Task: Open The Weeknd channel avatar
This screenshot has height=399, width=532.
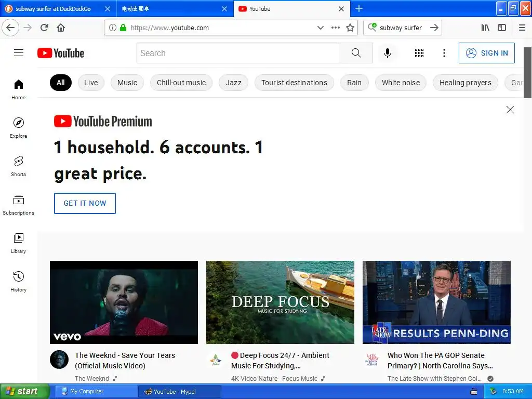Action: tap(59, 360)
